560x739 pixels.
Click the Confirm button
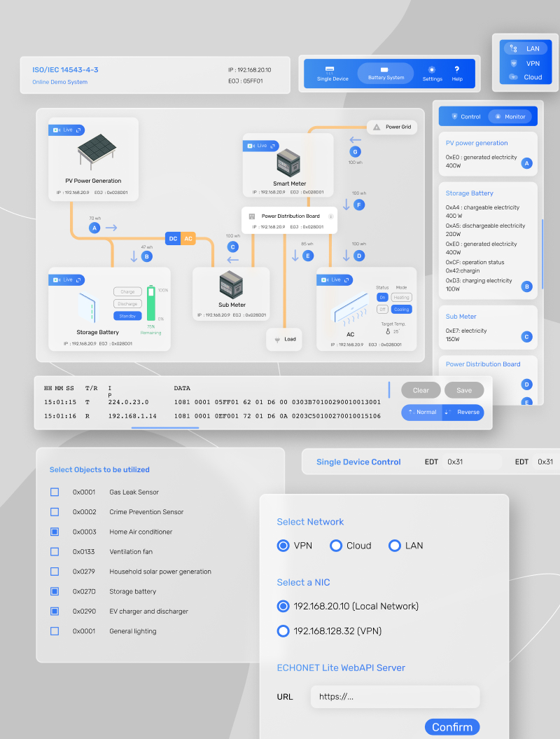point(452,727)
